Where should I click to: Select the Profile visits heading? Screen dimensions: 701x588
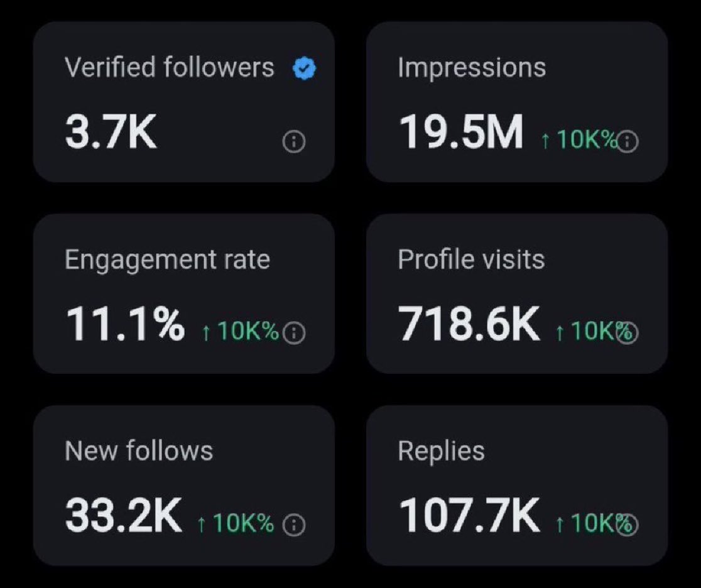click(x=471, y=259)
